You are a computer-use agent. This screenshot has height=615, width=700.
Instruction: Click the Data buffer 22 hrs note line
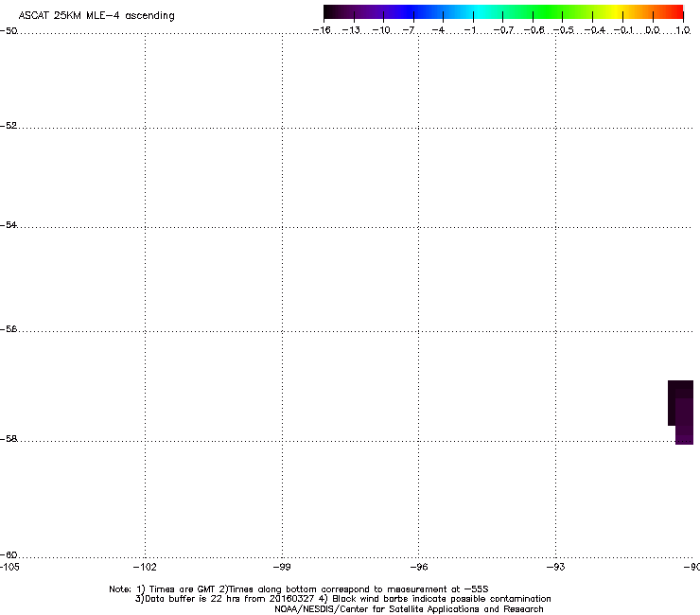click(x=342, y=599)
